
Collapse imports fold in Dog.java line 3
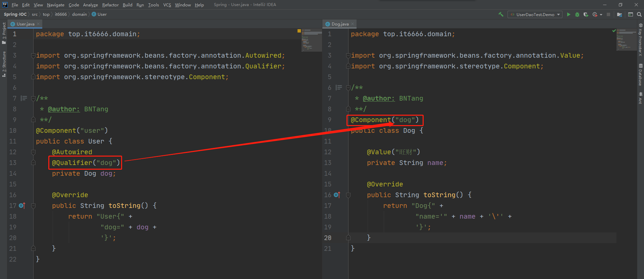[348, 55]
